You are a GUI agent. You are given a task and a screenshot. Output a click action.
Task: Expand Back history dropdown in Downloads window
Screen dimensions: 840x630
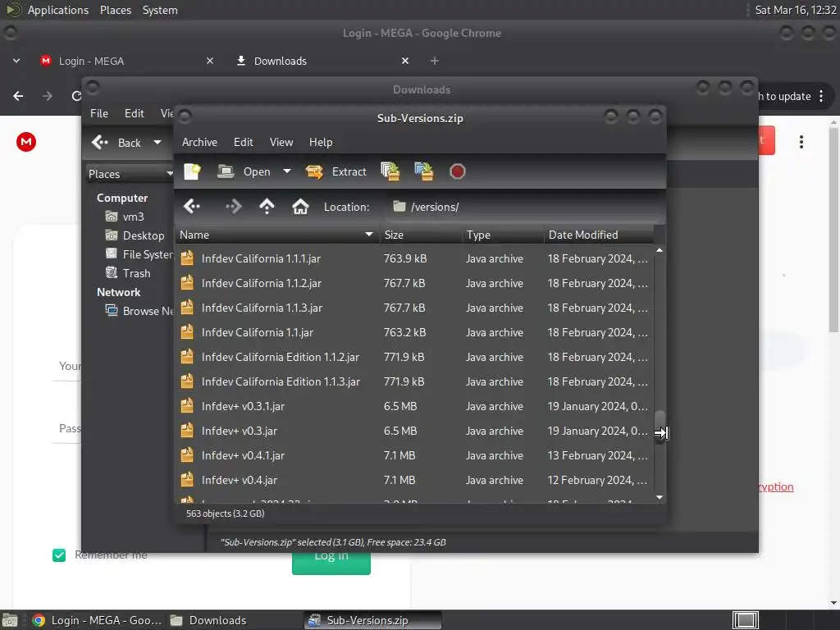[x=157, y=143]
